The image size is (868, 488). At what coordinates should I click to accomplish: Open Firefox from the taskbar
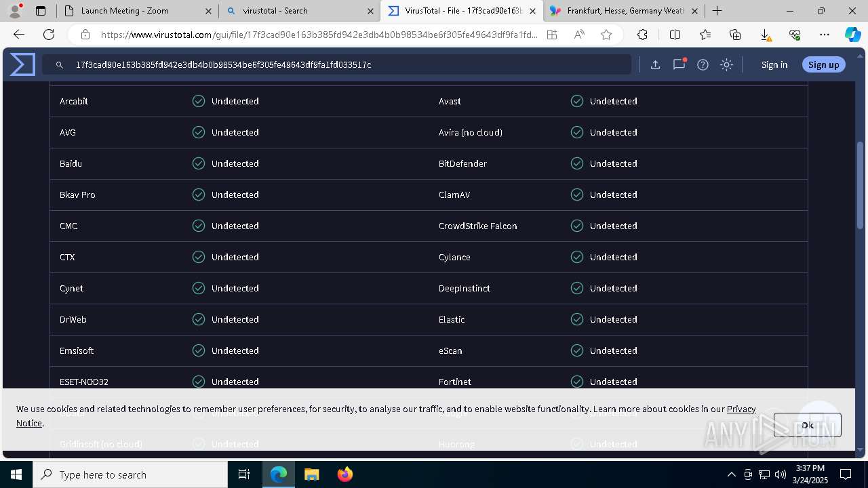coord(344,474)
